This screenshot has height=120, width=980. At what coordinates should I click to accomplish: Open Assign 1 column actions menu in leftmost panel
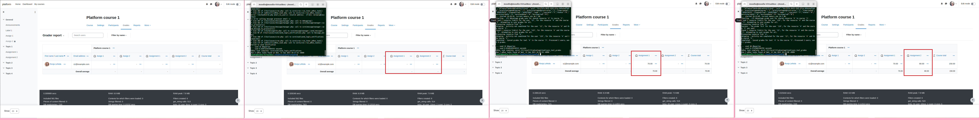(x=114, y=56)
